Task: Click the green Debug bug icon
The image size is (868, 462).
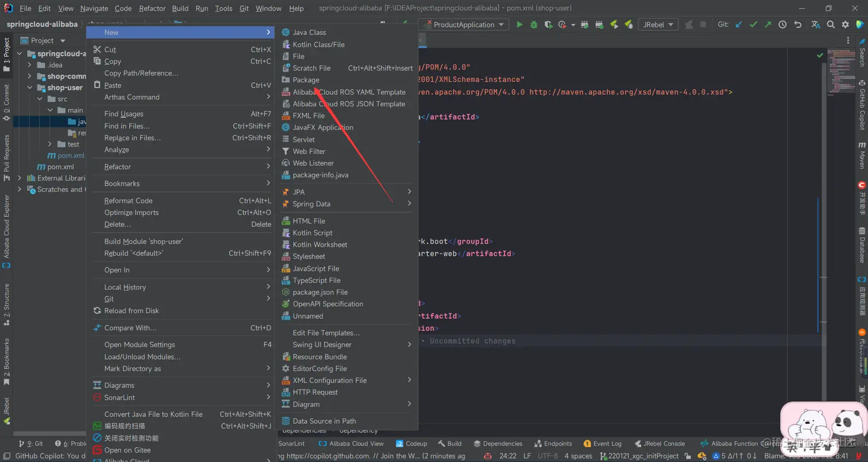Action: click(534, 25)
